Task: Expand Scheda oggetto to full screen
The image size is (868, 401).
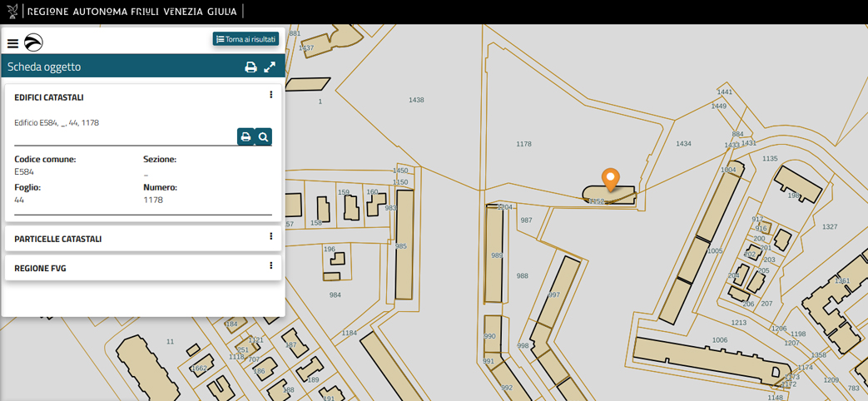Action: click(270, 67)
